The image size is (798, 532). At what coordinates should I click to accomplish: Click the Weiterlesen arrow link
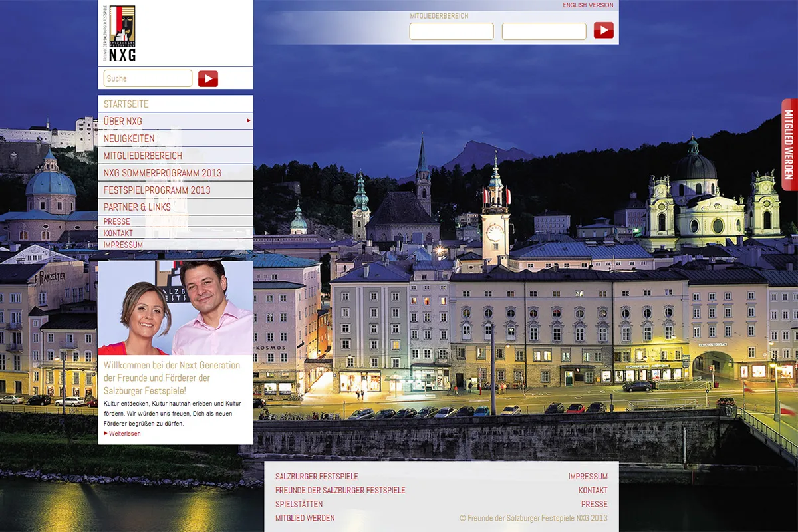pyautogui.click(x=122, y=434)
